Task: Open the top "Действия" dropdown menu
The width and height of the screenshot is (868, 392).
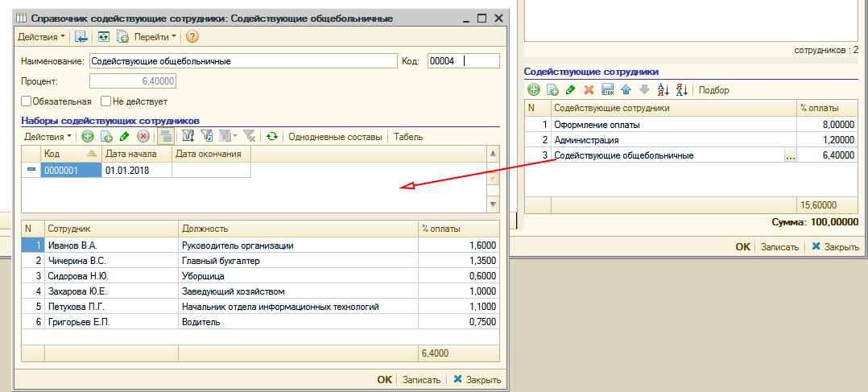Action: [41, 37]
